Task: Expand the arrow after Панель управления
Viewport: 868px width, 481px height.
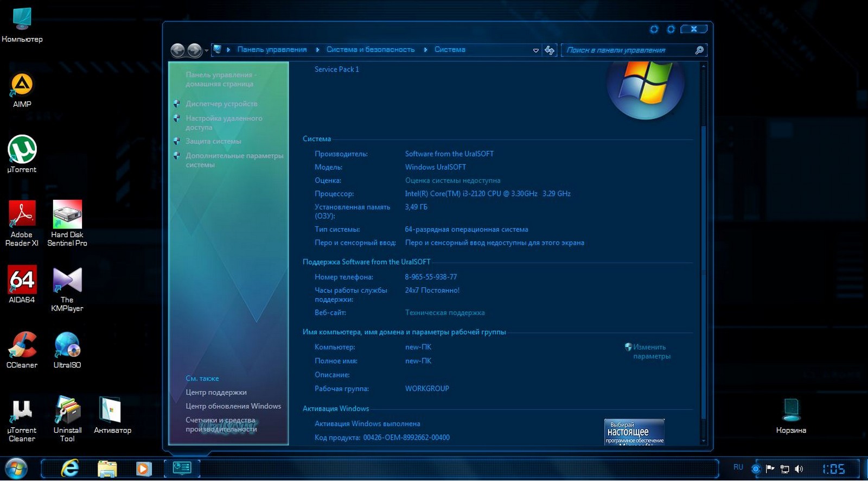Action: [x=317, y=49]
